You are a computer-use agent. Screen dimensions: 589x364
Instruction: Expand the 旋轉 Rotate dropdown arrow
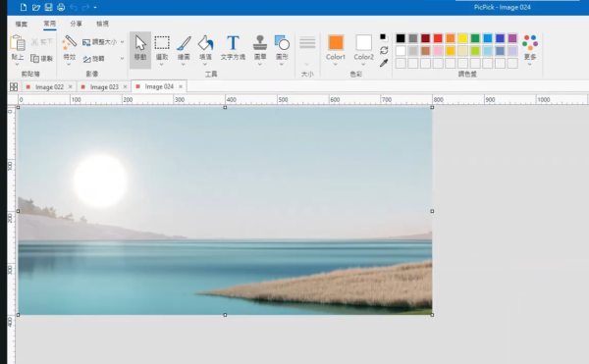tap(122, 59)
